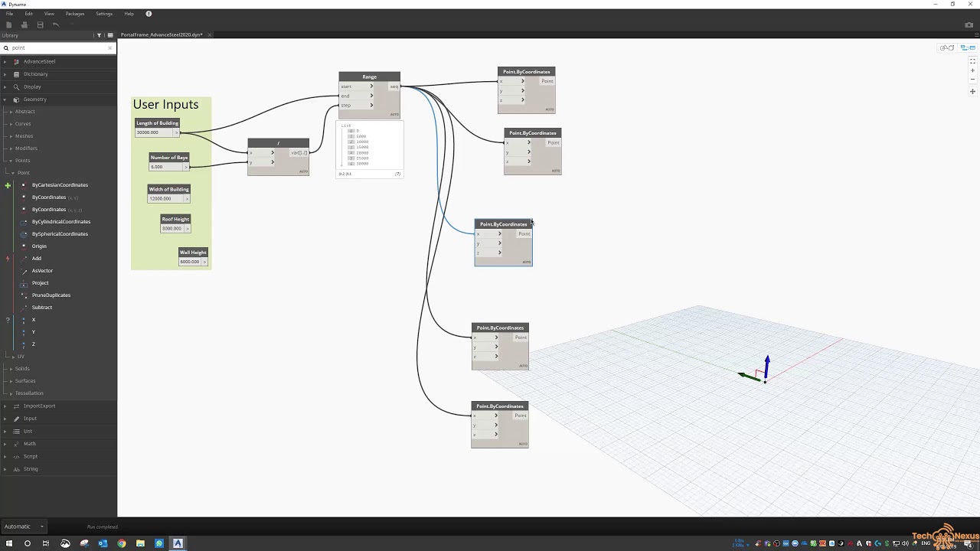Open the View menu
The width and height of the screenshot is (980, 551).
coord(49,14)
